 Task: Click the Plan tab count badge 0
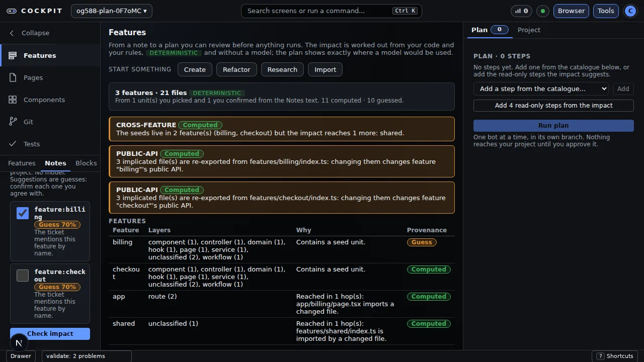tap(499, 30)
